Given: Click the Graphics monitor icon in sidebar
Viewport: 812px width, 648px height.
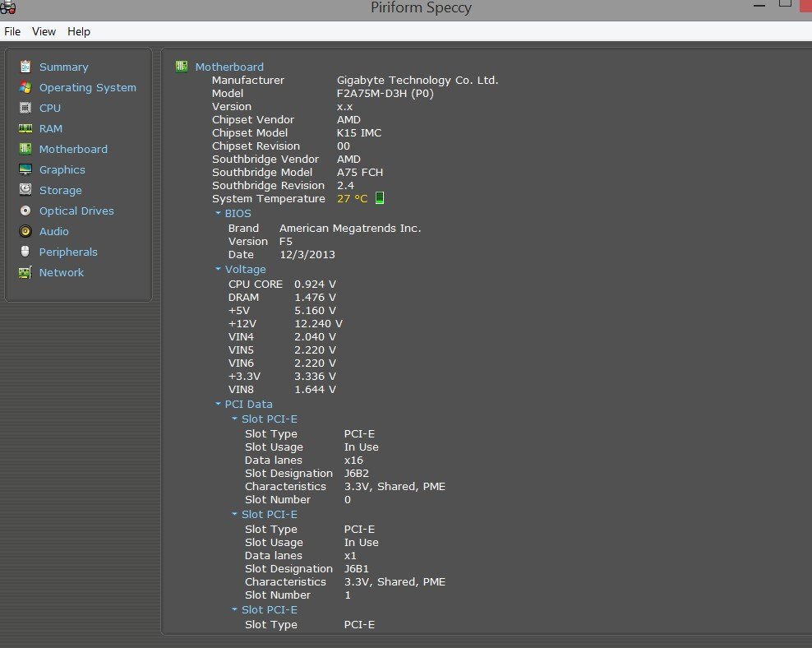Looking at the screenshot, I should click(25, 169).
